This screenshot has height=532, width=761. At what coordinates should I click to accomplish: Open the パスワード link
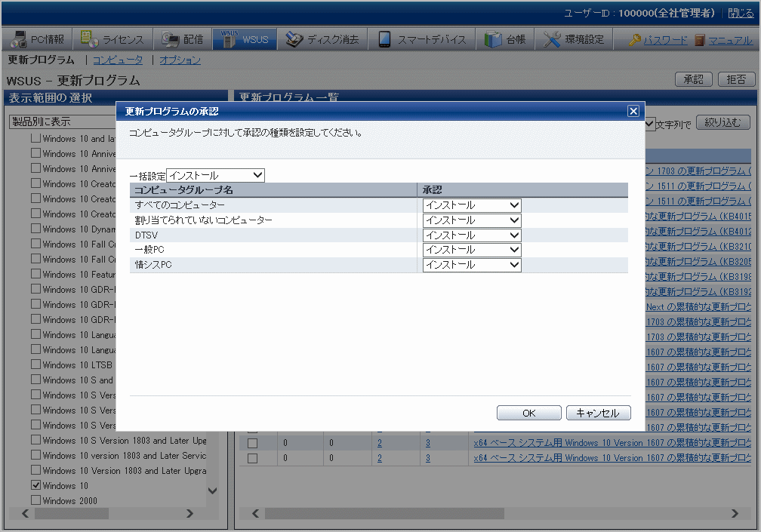665,40
